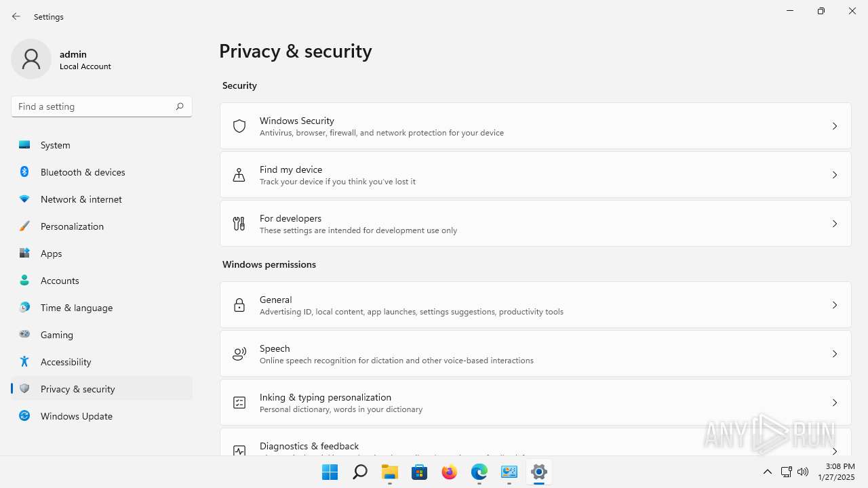Click the Windows Security shield icon

pos(239,126)
